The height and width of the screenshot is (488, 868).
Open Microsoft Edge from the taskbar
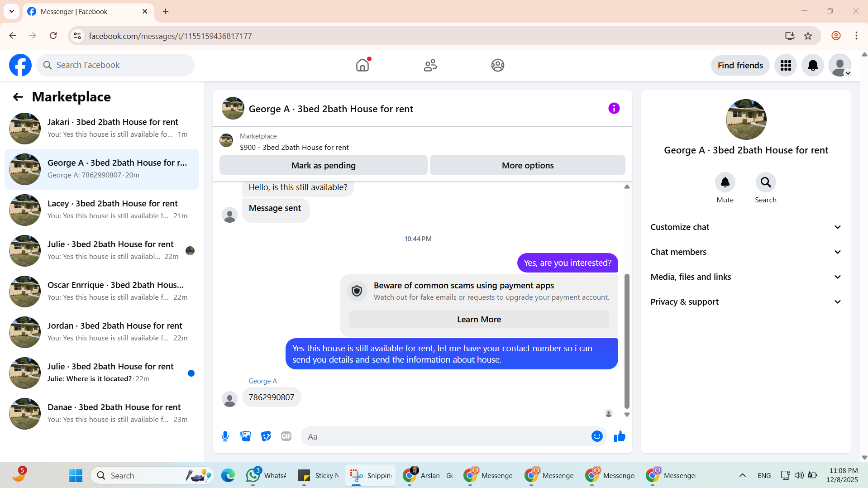point(228,475)
